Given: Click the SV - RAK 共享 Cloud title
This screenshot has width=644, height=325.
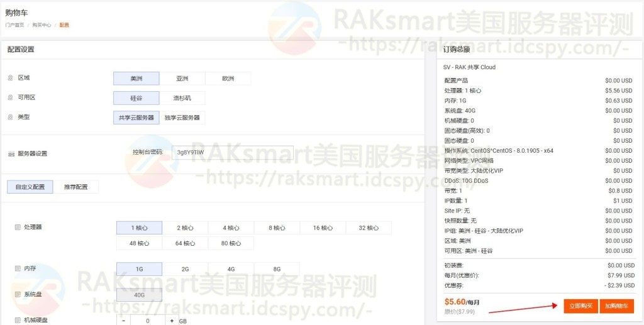Looking at the screenshot, I should click(469, 67).
